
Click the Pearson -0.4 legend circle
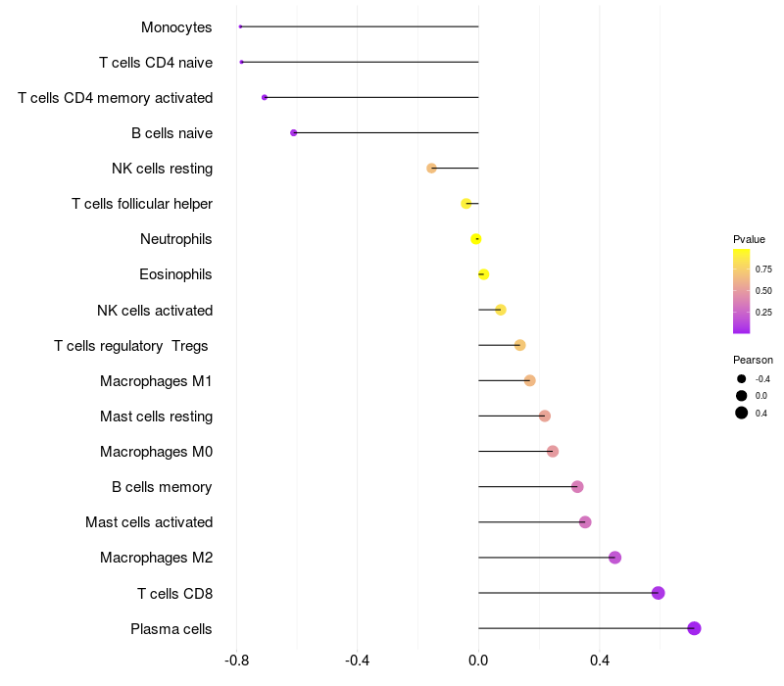click(742, 379)
